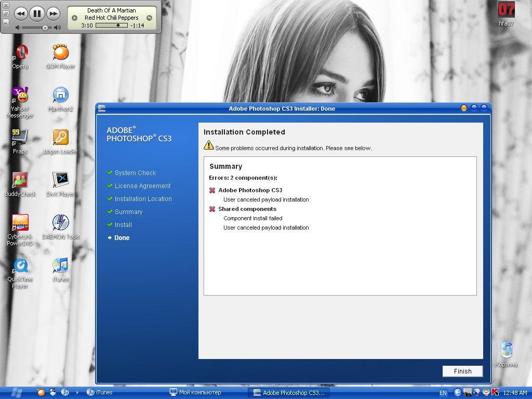532x399 pixels.
Task: Expand hidden tray icons with arrow button
Action: pos(458,392)
